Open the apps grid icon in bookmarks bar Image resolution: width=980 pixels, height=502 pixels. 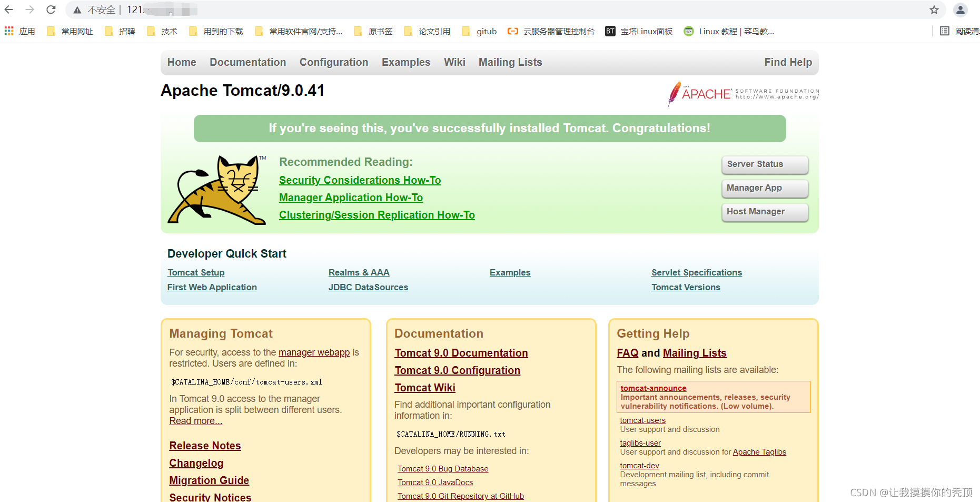tap(9, 32)
